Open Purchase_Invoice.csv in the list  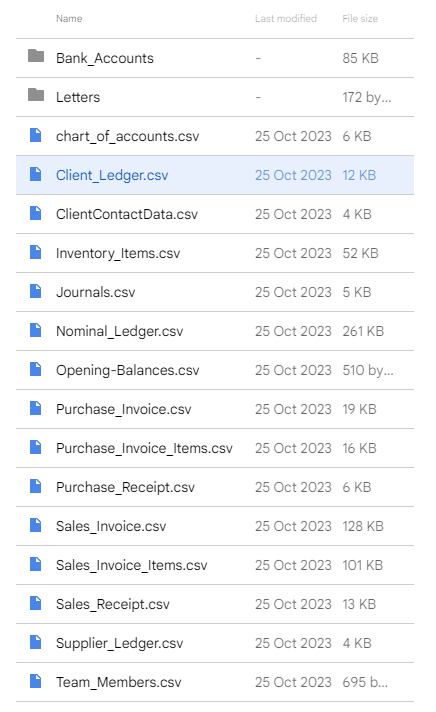pyautogui.click(x=124, y=409)
